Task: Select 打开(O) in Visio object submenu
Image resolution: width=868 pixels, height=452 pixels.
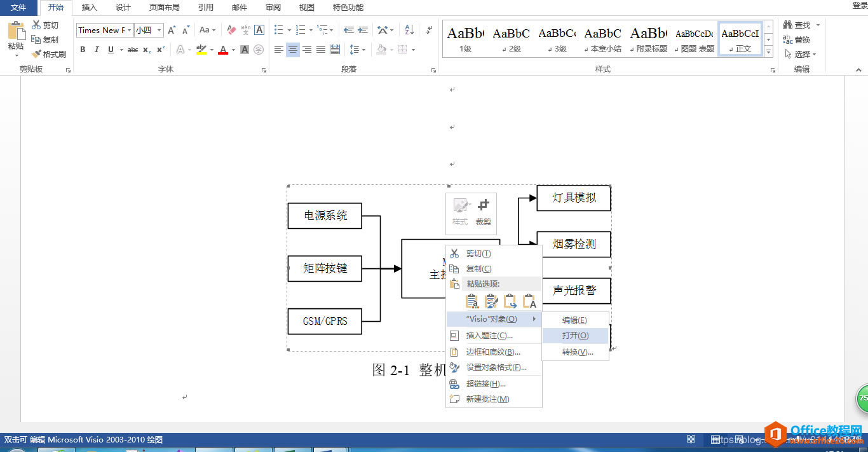Action: 575,336
